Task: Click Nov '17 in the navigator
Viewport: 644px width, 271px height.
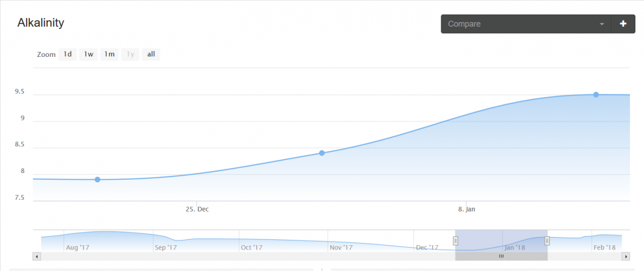Action: click(341, 247)
